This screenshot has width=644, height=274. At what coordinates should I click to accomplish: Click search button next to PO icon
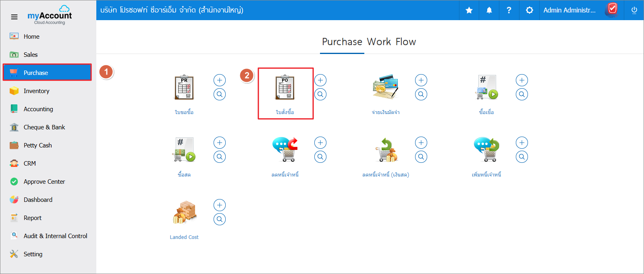320,94
